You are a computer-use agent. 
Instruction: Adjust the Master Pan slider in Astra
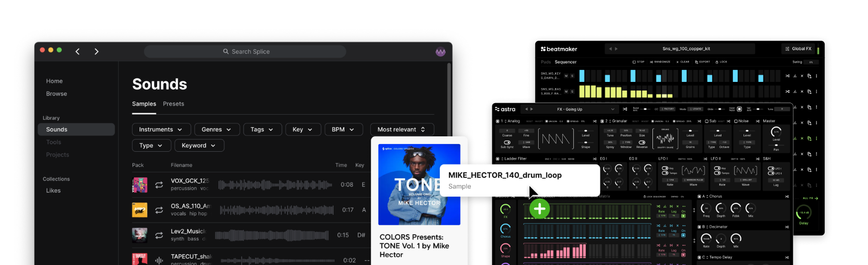coord(776,145)
